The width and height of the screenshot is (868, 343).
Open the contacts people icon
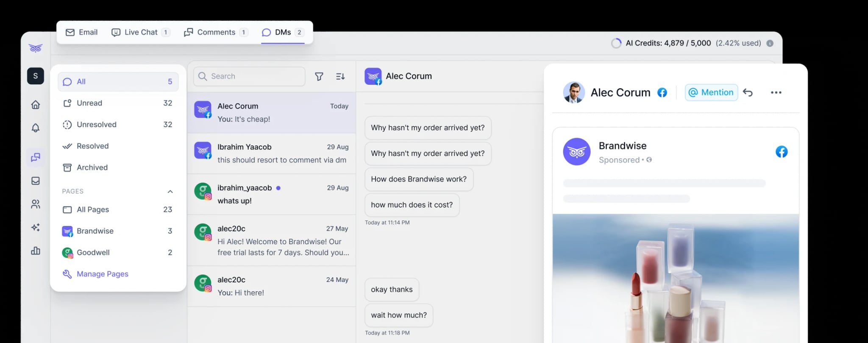36,204
